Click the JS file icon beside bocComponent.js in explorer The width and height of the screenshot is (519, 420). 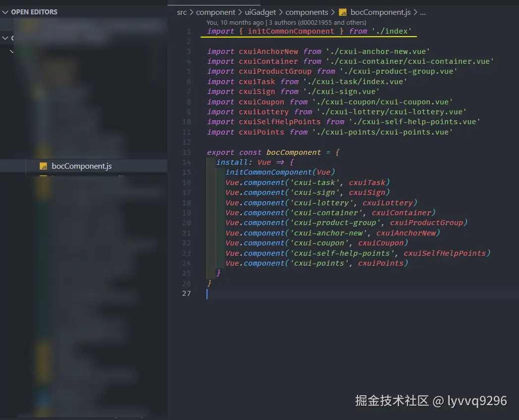tap(44, 166)
